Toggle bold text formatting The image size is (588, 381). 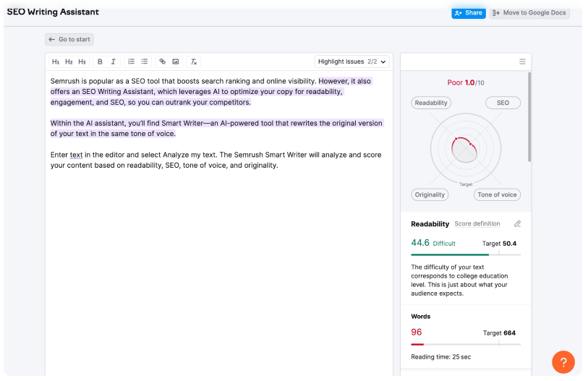click(x=100, y=62)
